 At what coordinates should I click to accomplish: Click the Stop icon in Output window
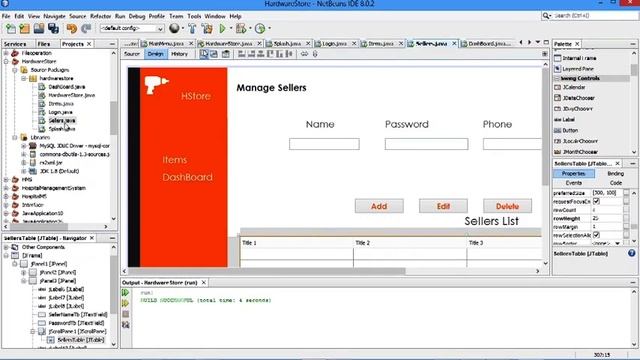coord(126,314)
